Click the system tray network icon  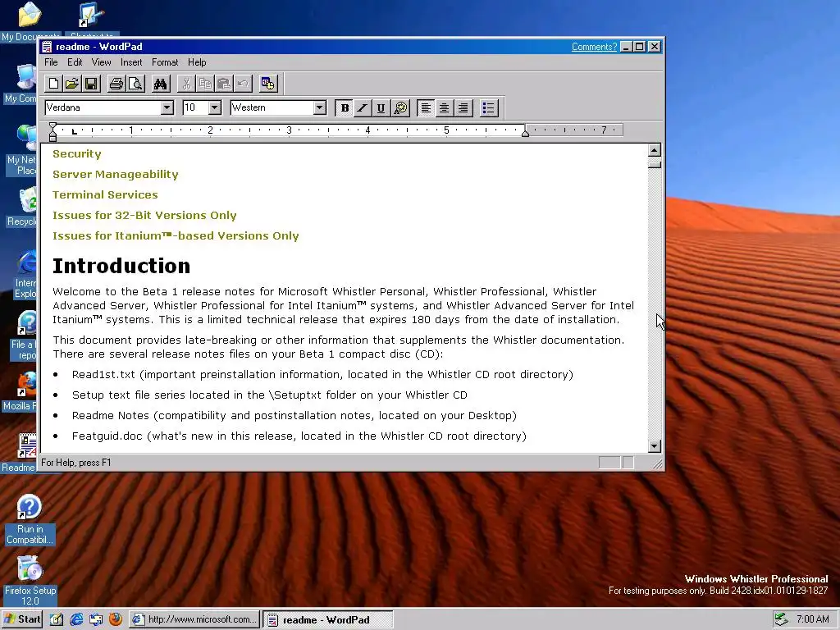click(x=782, y=619)
